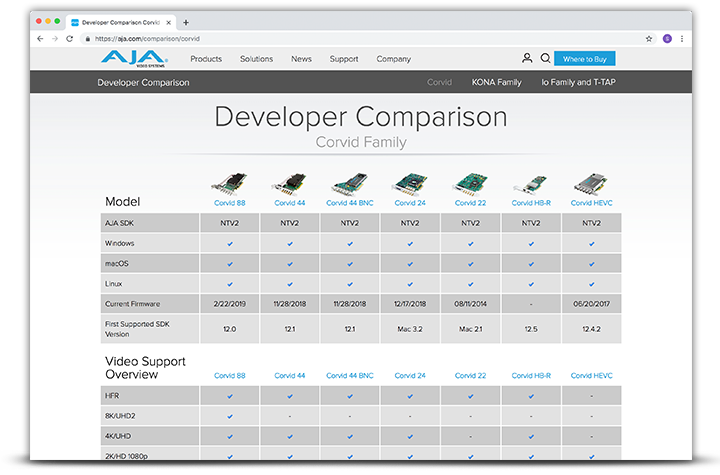The height and width of the screenshot is (475, 720).
Task: Open the Solutions menu
Action: (256, 59)
